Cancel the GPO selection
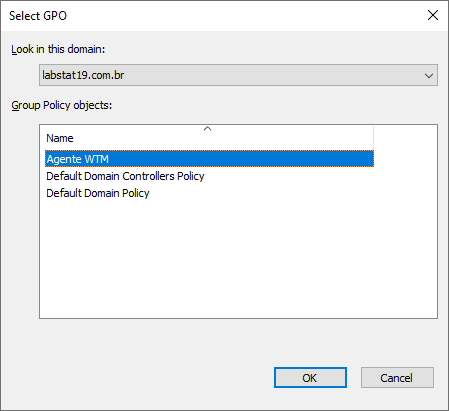 tap(397, 378)
